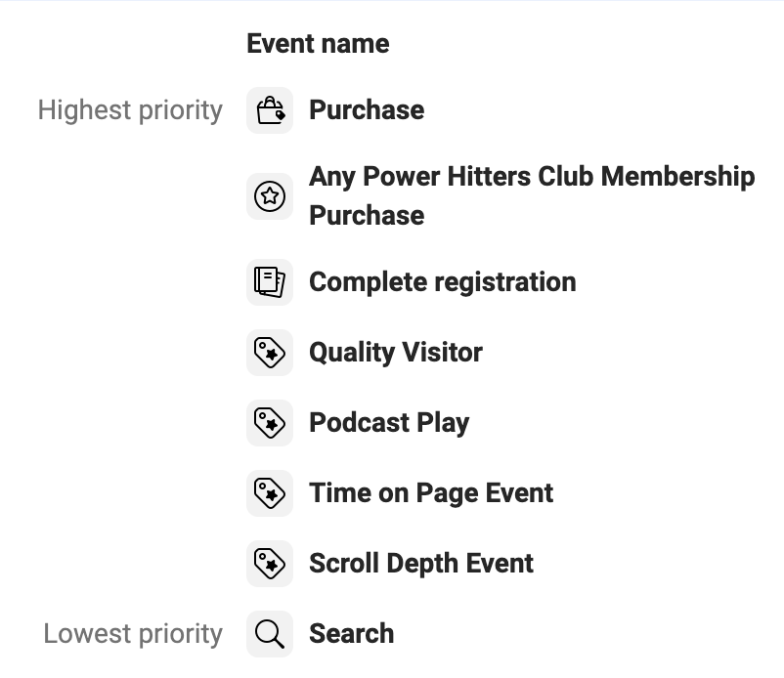Viewport: 784px width, 678px height.
Task: Click the star badge icon beside Power Hitters Club Membership
Action: click(269, 196)
